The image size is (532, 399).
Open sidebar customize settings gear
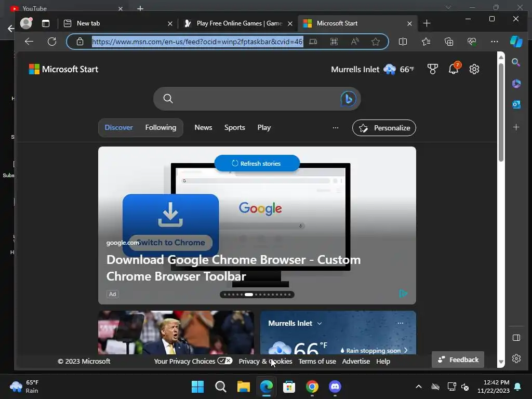516,358
